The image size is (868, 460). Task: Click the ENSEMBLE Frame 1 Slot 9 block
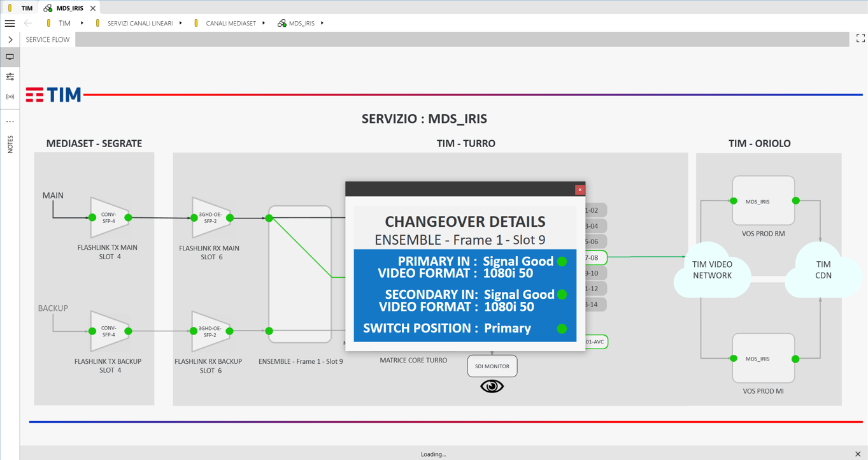click(x=300, y=274)
